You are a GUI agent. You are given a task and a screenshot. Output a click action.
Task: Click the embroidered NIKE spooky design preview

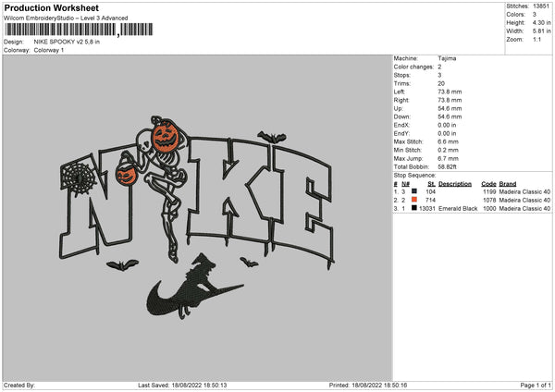point(197,216)
